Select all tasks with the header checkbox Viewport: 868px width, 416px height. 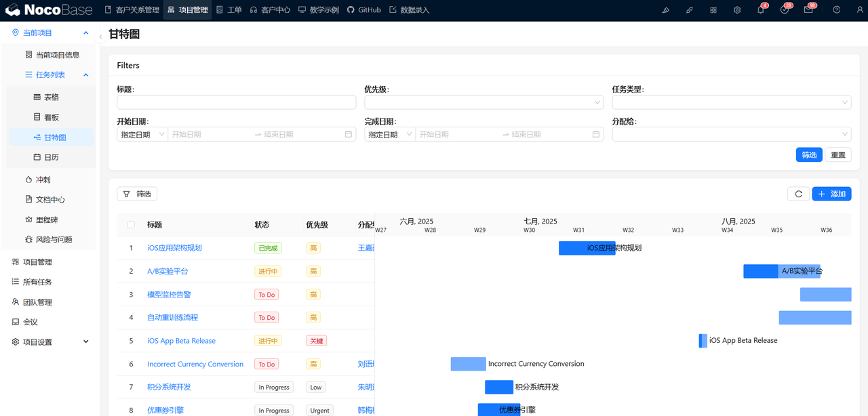131,224
